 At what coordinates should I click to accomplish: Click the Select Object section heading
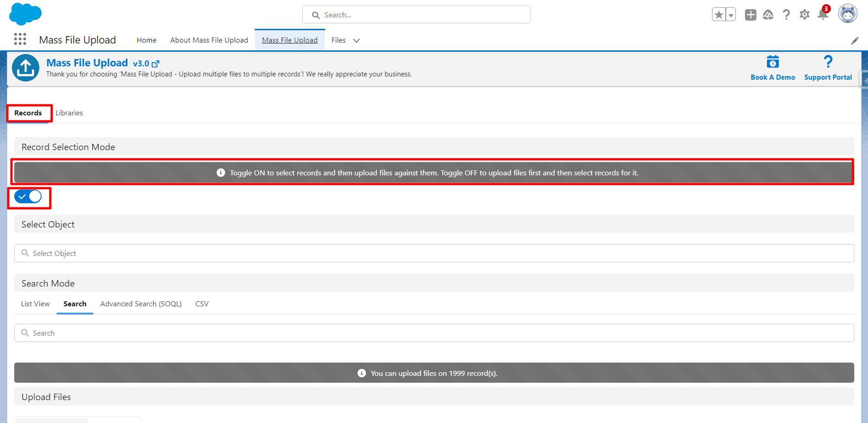(x=48, y=224)
